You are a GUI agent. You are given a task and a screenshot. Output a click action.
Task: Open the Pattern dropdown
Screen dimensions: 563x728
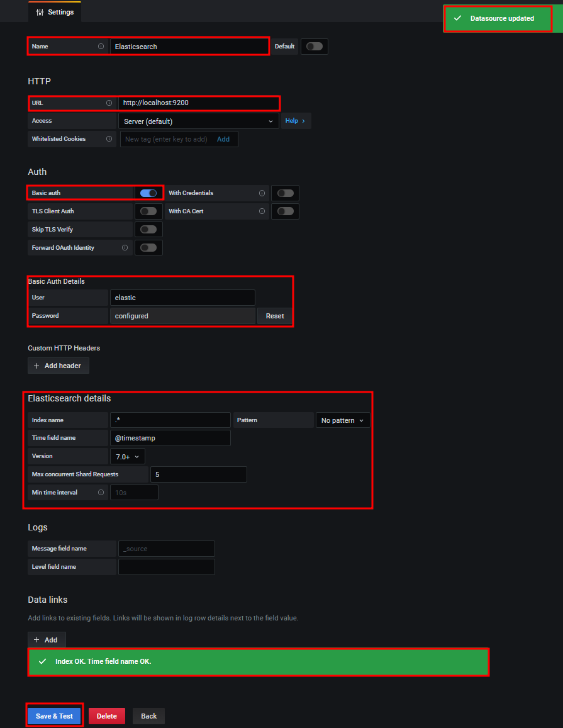tap(343, 420)
